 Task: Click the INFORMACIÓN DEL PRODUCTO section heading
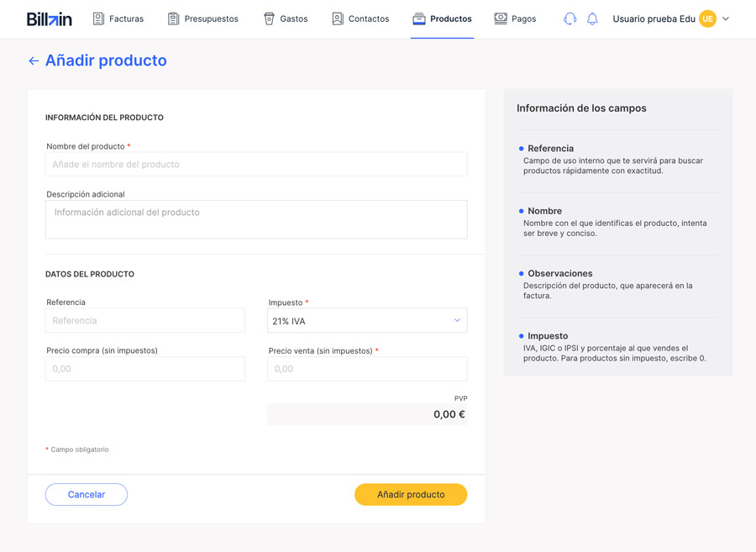tap(105, 118)
